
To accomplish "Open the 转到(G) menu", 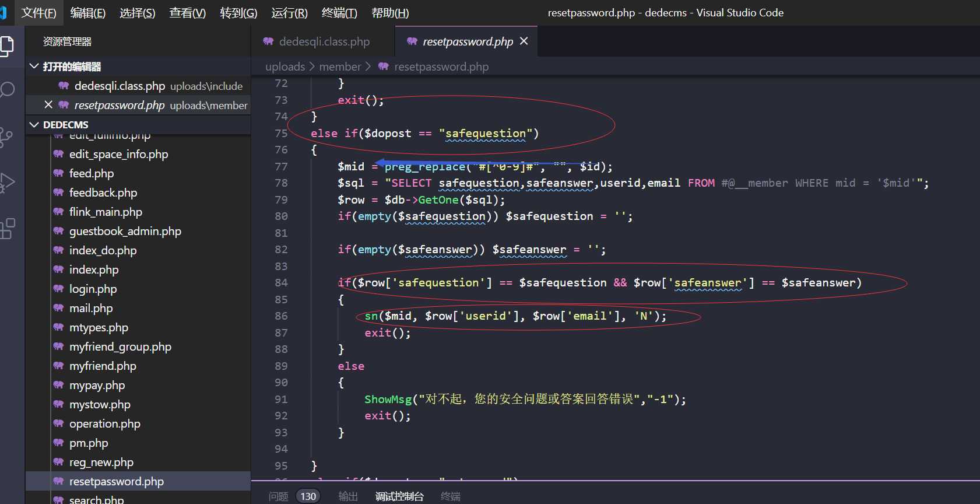I will point(238,13).
